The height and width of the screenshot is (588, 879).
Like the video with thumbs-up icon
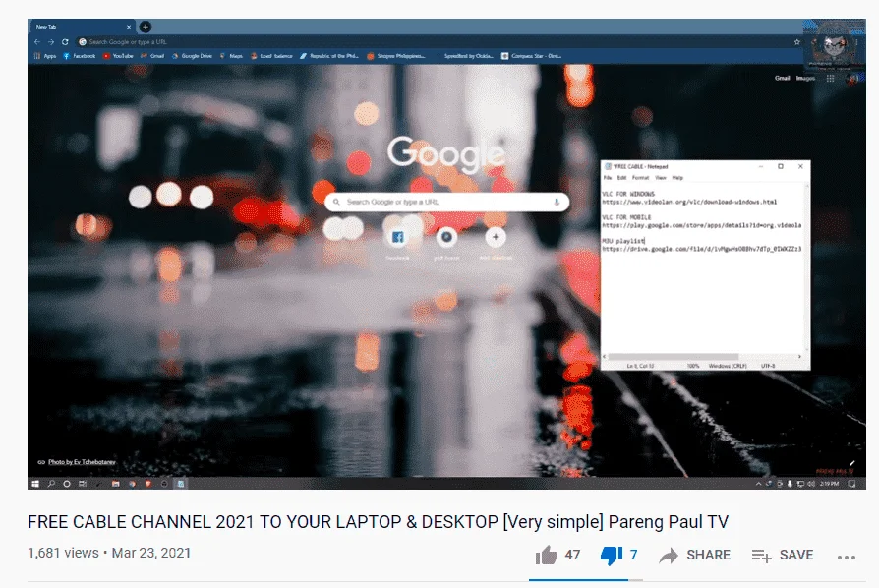click(546, 555)
